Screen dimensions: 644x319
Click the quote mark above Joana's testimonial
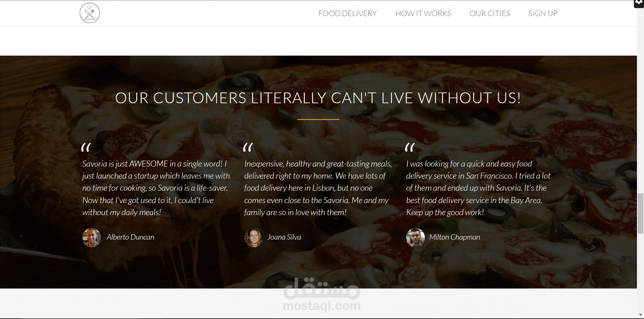(x=248, y=147)
